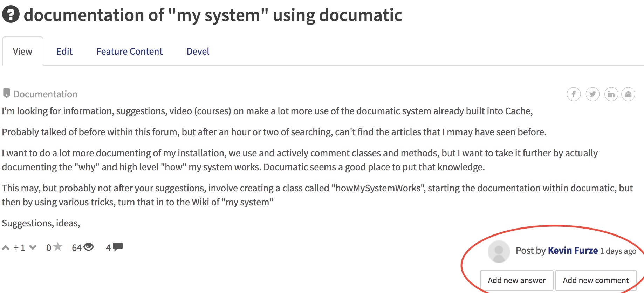Open the Documentation tag link
The width and height of the screenshot is (644, 293).
[x=46, y=94]
